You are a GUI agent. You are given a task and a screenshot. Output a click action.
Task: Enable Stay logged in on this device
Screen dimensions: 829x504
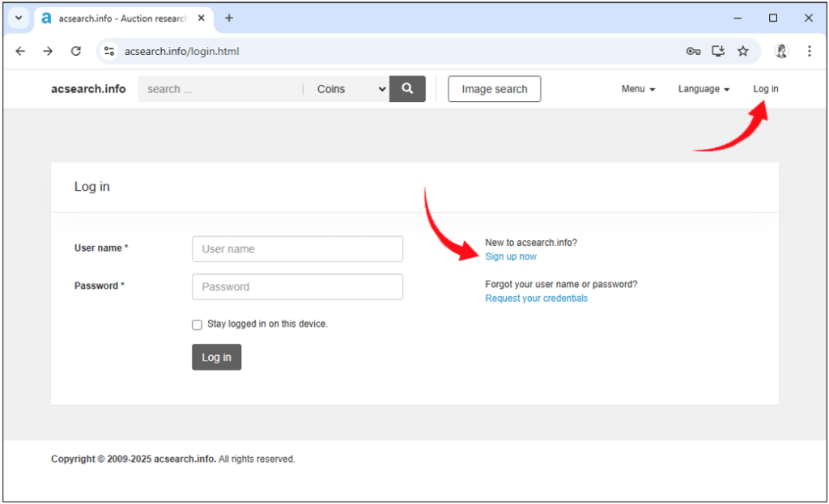[197, 324]
